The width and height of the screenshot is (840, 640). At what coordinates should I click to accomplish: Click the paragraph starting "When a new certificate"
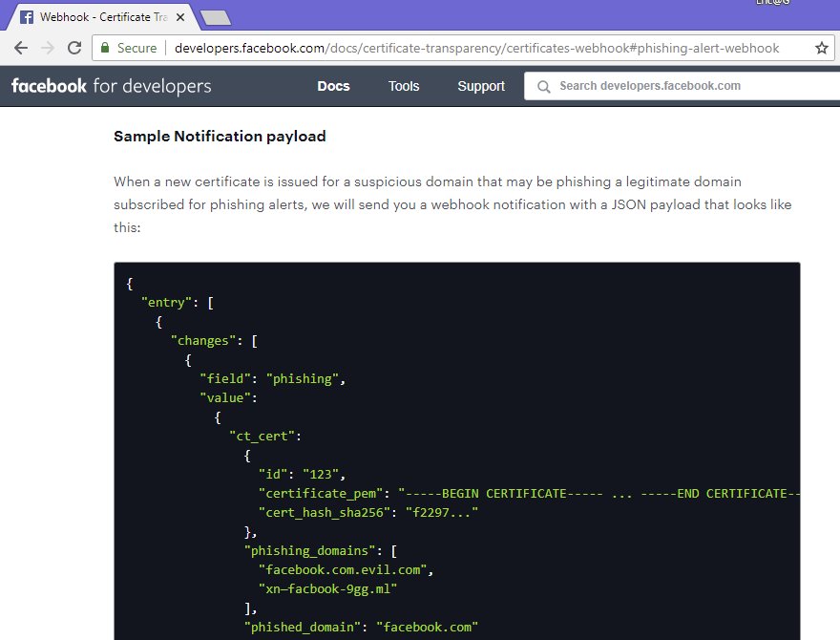point(452,204)
